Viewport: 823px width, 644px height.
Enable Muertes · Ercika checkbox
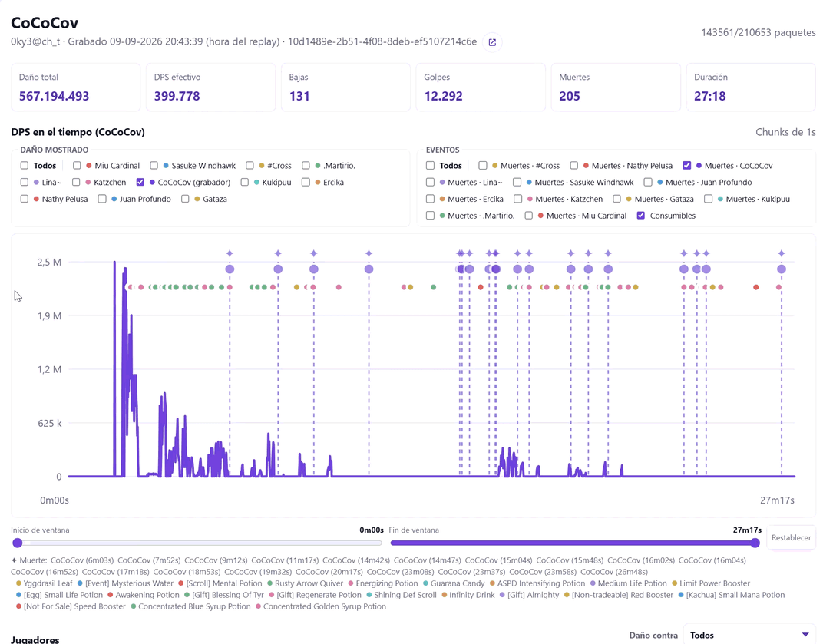pos(431,199)
